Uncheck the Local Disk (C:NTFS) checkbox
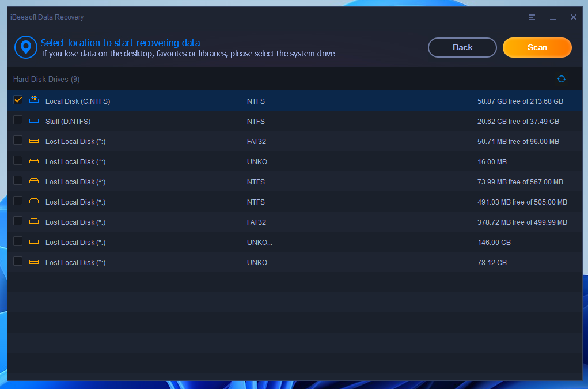The image size is (588, 389). click(18, 100)
